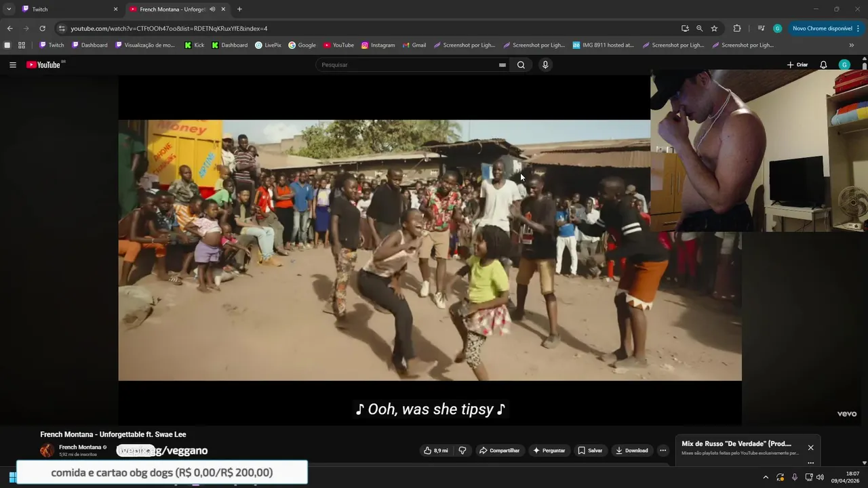Dislike the video with thumbs down

462,451
